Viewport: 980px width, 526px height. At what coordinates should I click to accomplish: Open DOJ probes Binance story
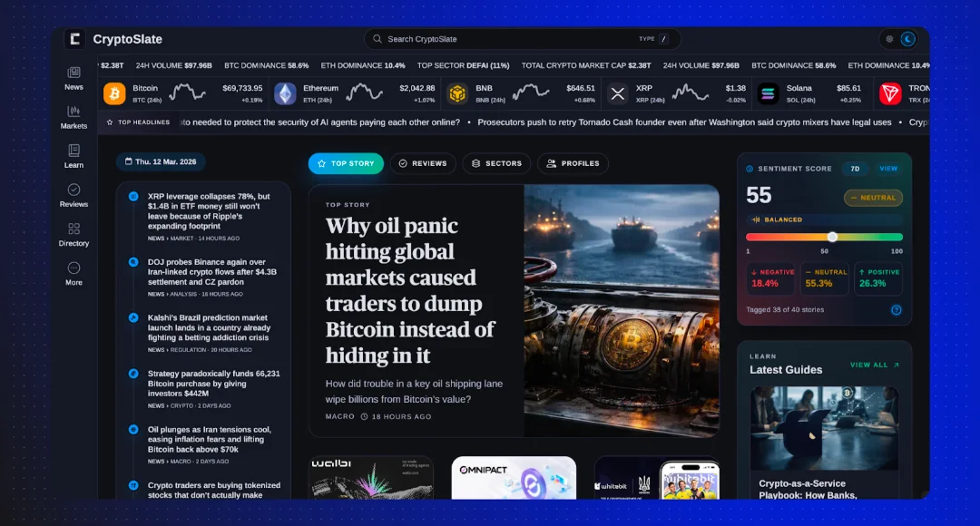click(211, 272)
